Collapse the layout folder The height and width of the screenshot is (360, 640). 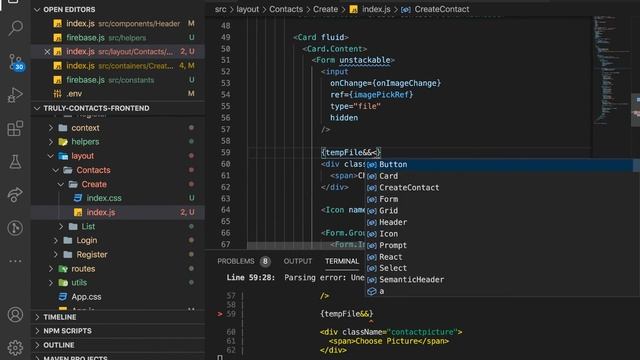(51, 156)
